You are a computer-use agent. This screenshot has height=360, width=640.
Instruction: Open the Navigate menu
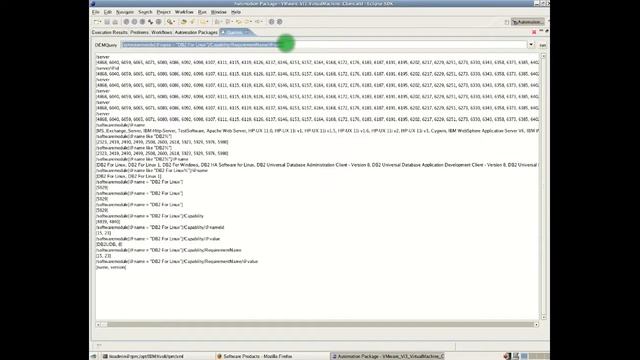(125, 12)
